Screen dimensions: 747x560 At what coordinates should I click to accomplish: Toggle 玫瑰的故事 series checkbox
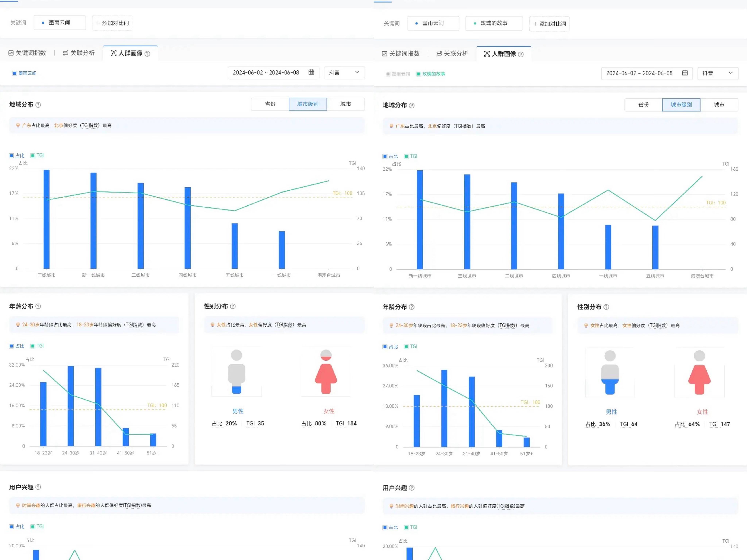[x=418, y=74]
